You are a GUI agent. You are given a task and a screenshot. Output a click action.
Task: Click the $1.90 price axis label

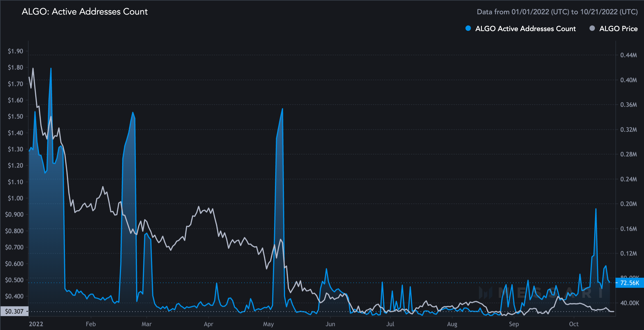(x=15, y=51)
